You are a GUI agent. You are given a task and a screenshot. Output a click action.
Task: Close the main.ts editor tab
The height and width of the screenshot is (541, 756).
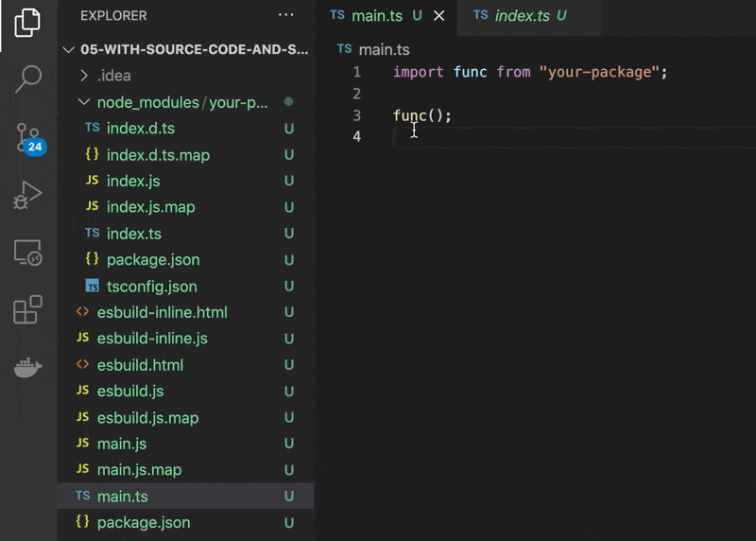point(438,16)
